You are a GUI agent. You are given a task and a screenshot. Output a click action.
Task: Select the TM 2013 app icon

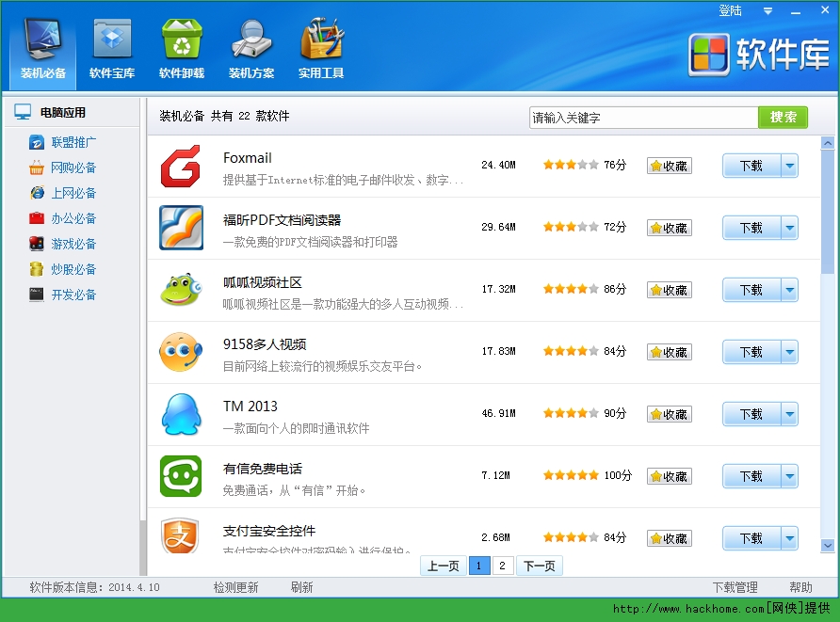181,414
